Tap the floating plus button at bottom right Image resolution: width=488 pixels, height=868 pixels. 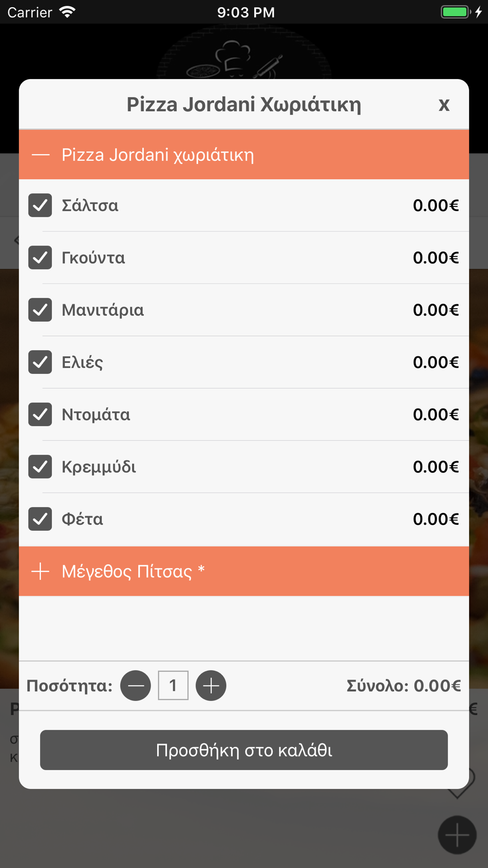pos(457,835)
